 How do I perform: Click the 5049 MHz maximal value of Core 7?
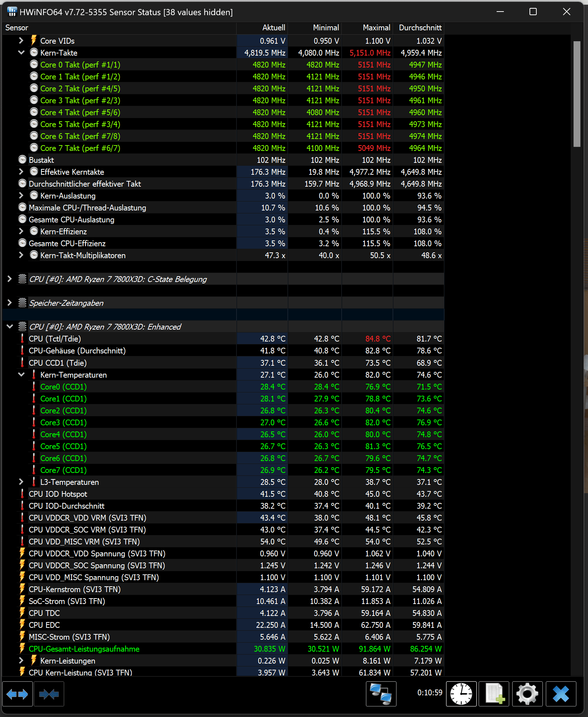click(374, 148)
